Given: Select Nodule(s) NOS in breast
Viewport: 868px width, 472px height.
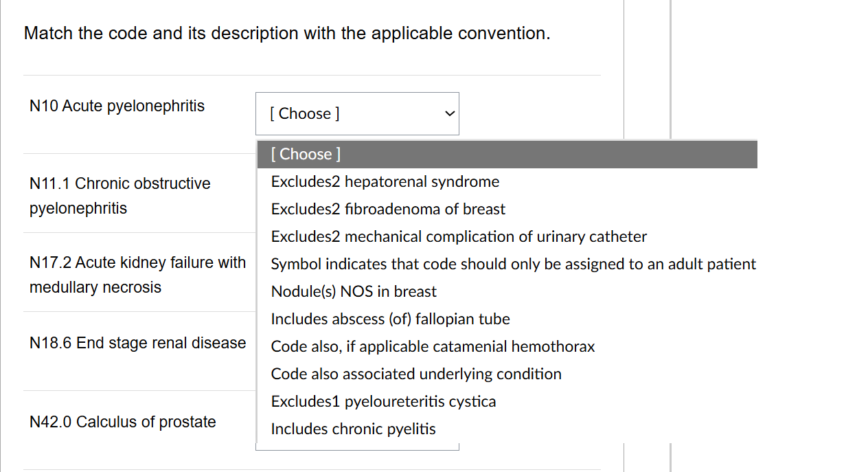Looking at the screenshot, I should pyautogui.click(x=354, y=291).
